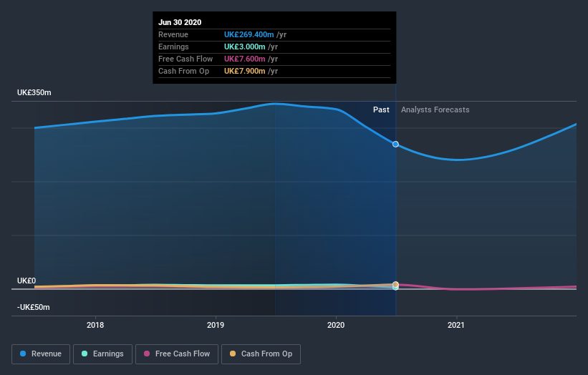
Task: Select the 2019 x-axis label
Action: point(216,325)
